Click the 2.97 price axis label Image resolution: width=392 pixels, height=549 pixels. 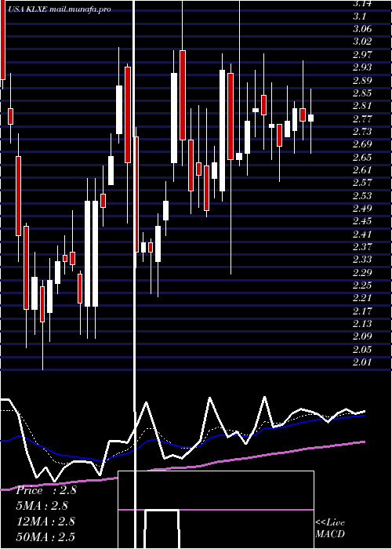click(x=362, y=55)
